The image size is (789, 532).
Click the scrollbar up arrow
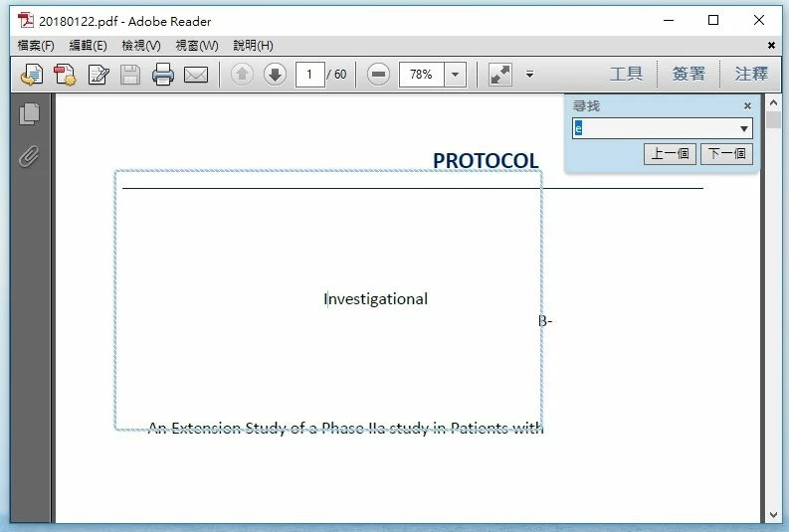(773, 102)
